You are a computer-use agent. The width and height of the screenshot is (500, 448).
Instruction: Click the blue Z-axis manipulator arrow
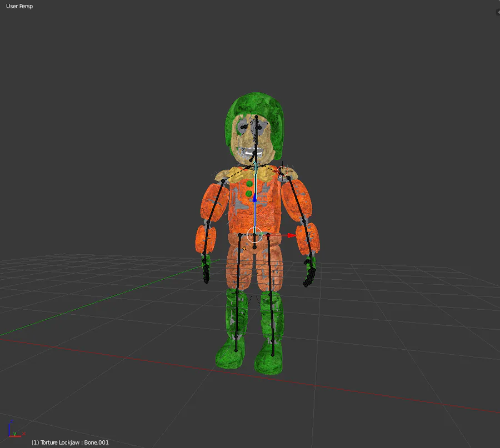point(255,198)
